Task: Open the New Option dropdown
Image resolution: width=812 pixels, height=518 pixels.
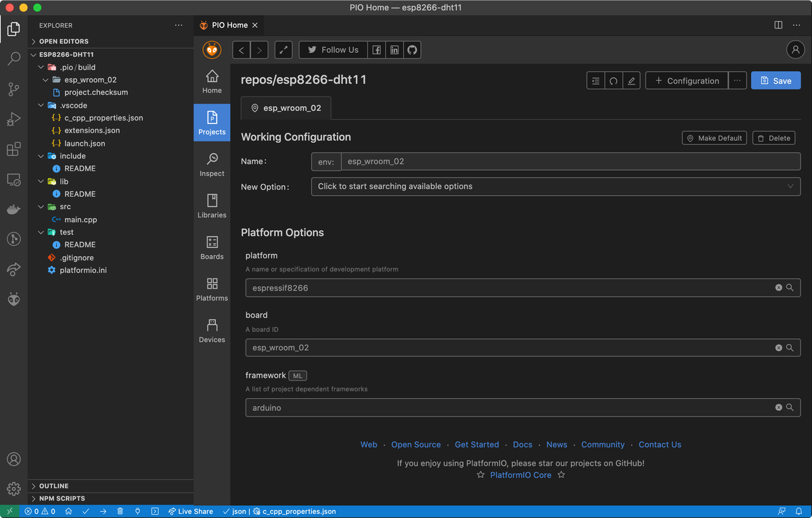Action: (x=556, y=186)
